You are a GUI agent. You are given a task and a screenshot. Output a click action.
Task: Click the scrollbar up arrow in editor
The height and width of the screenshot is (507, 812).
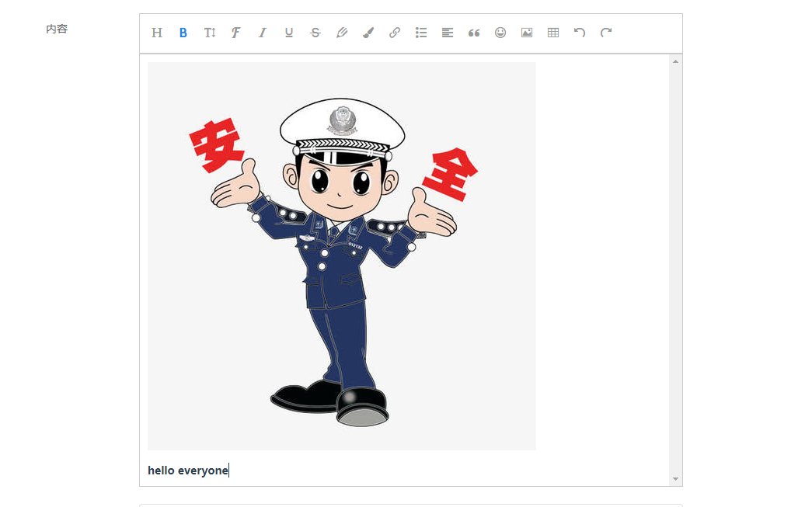tap(675, 61)
